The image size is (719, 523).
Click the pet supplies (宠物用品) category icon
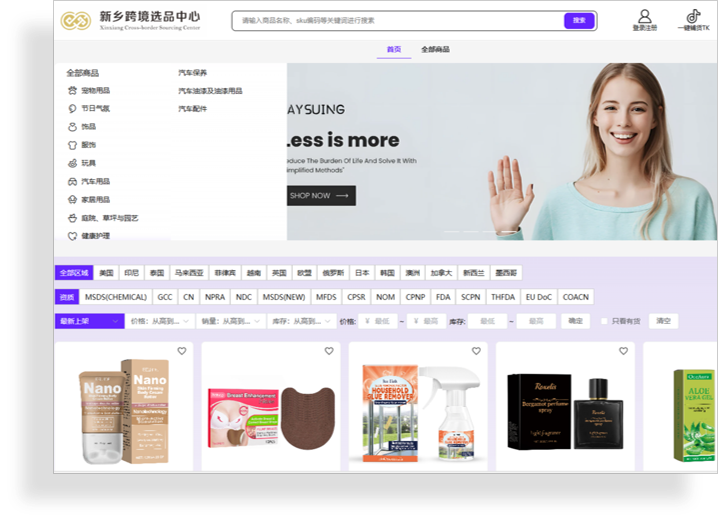pos(72,91)
